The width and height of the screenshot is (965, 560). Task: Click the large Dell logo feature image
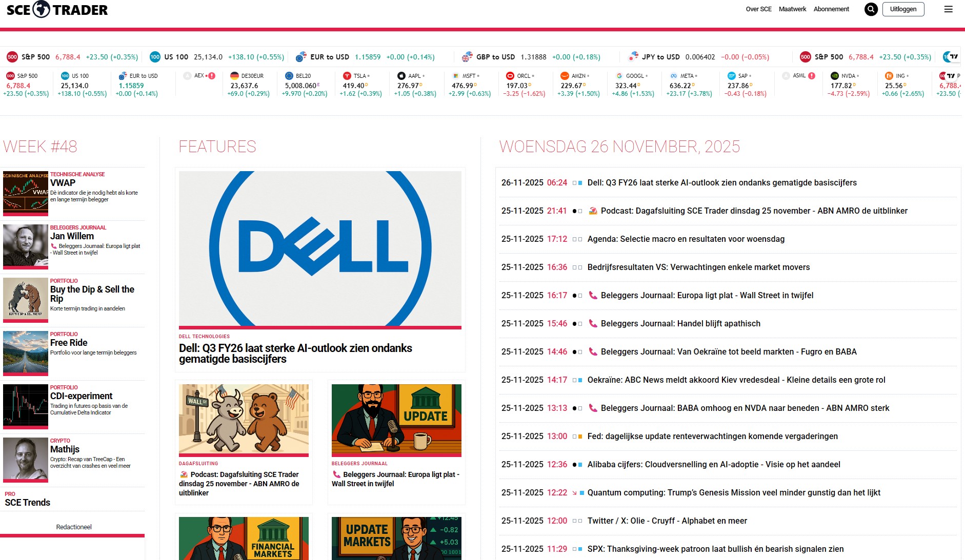[x=320, y=249]
